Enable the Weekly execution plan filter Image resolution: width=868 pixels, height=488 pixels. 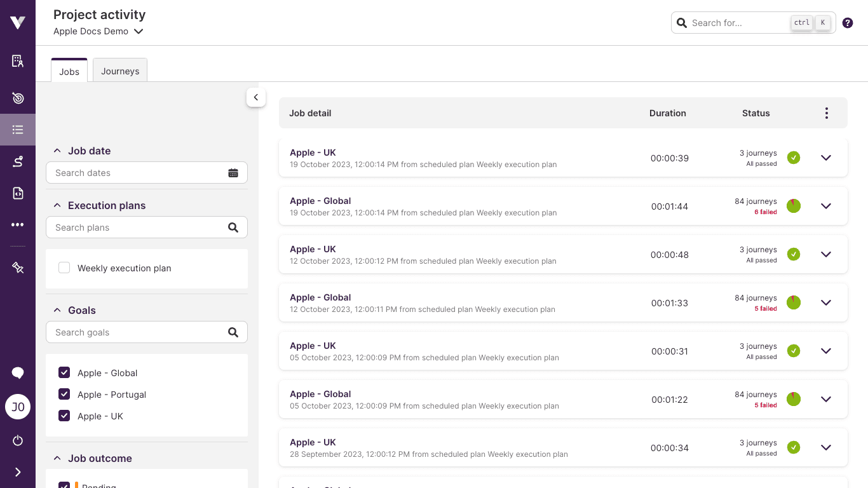[64, 268]
